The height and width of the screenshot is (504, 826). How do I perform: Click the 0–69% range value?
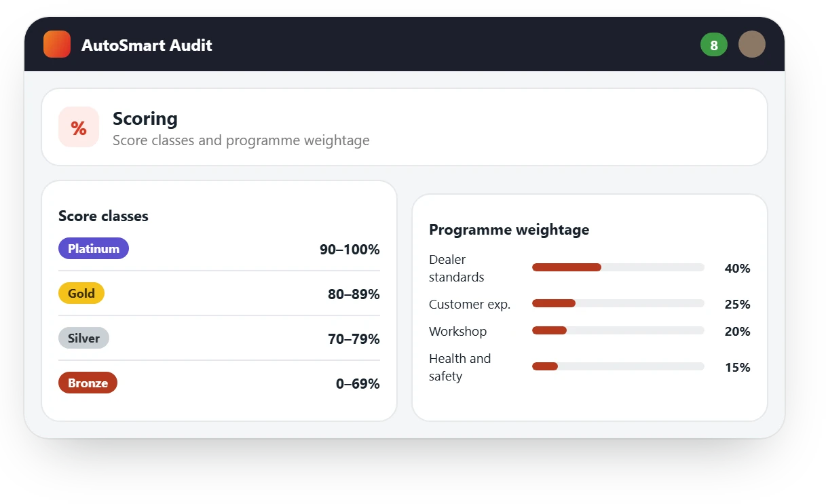click(x=358, y=384)
